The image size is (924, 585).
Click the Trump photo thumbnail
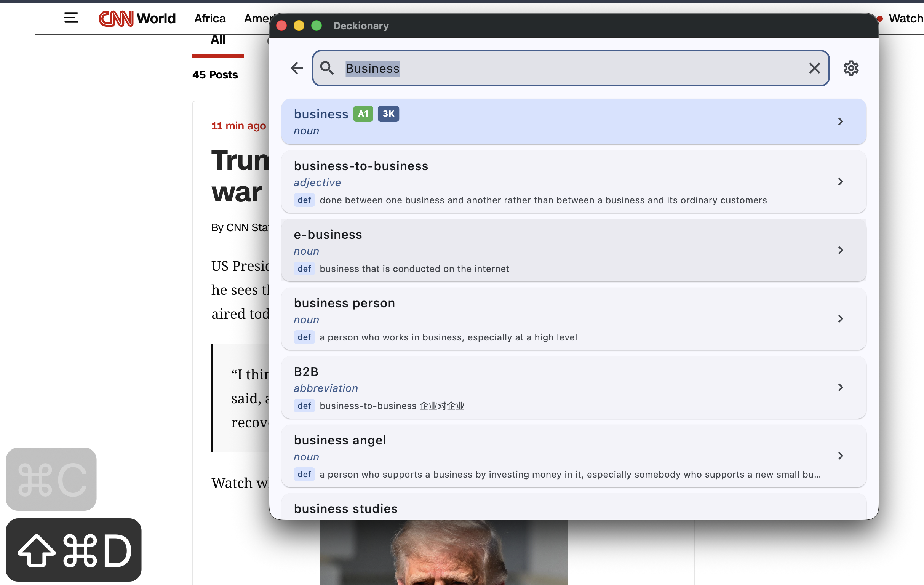point(443,552)
